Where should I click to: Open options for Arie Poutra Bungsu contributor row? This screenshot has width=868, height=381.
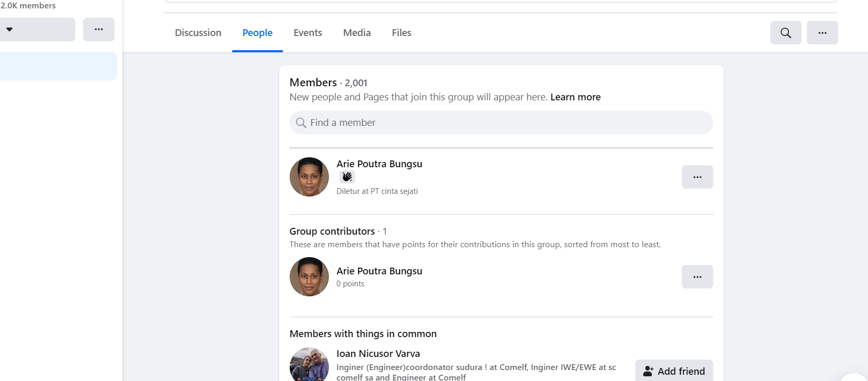(697, 276)
